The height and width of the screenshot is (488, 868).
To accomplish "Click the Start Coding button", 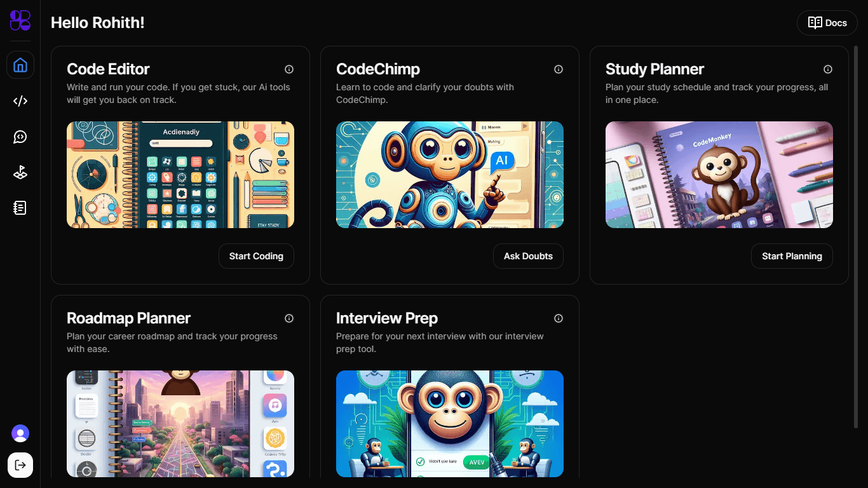I will pyautogui.click(x=257, y=256).
